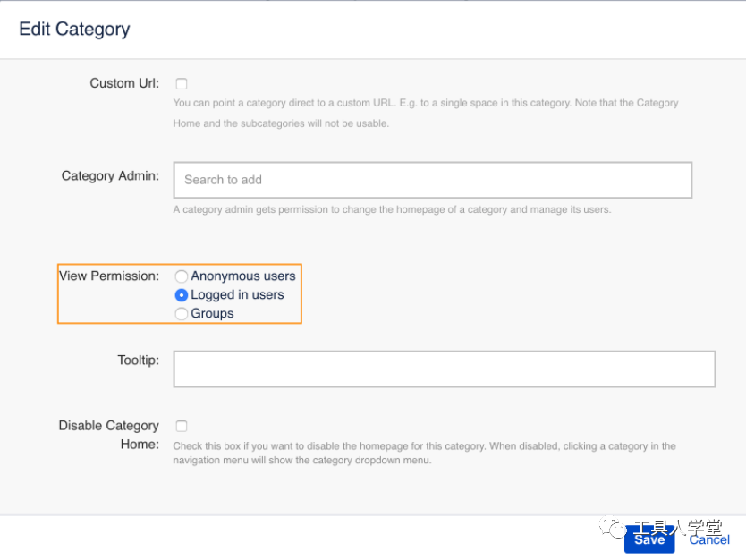Click the Edit Category dialog heading

[x=74, y=29]
